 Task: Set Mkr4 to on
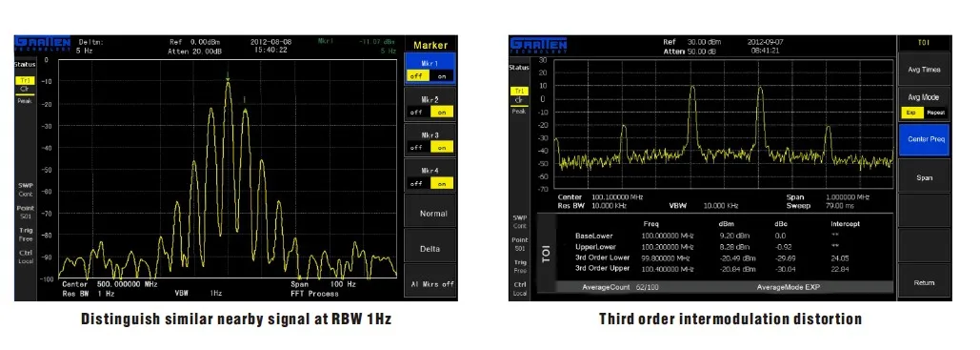click(442, 183)
